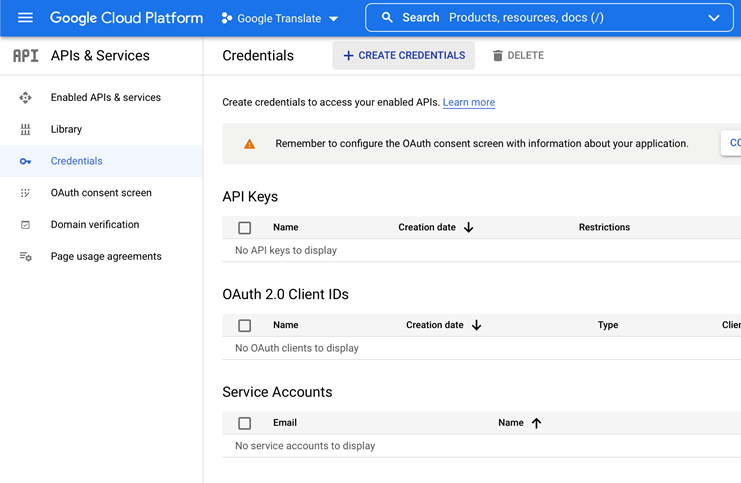Image resolution: width=741 pixels, height=483 pixels.
Task: Click the API logo icon in sidebar
Action: tap(26, 56)
